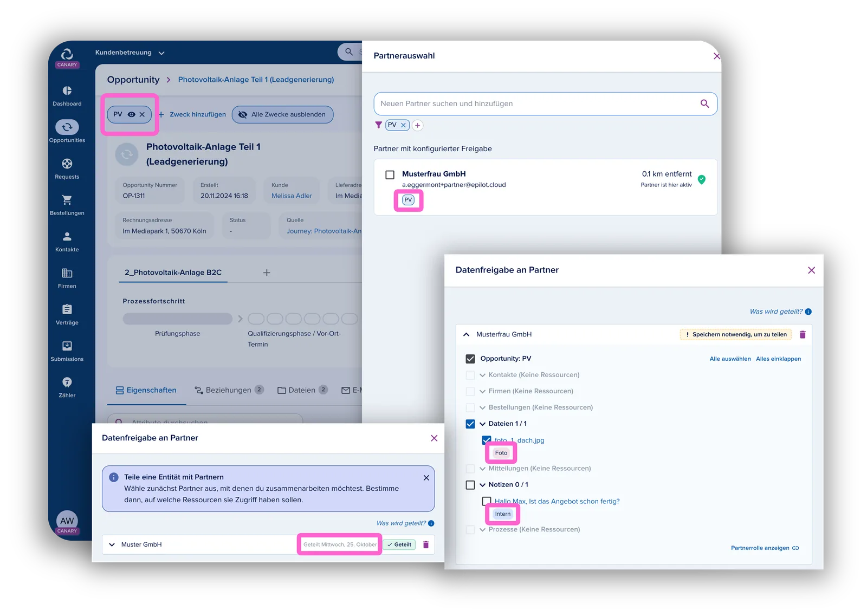867x616 pixels.
Task: Remove the PV filter chip in Partnerauswahl
Action: [x=403, y=125]
